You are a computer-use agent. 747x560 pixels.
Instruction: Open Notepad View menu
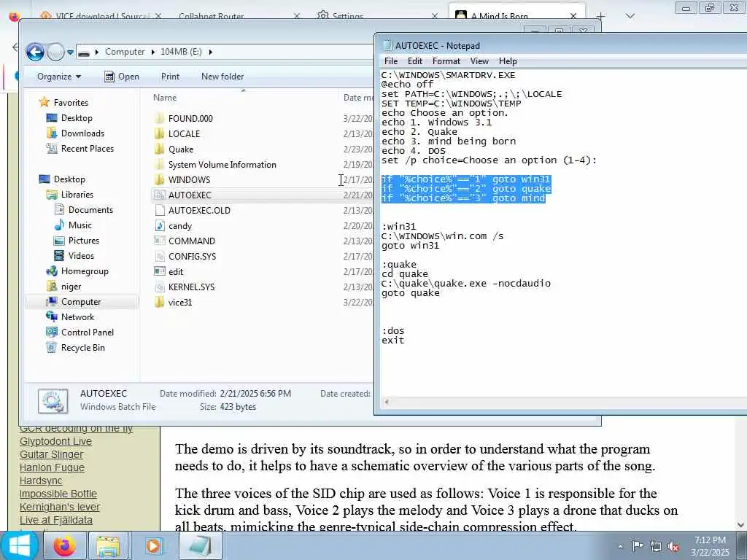coord(479,61)
